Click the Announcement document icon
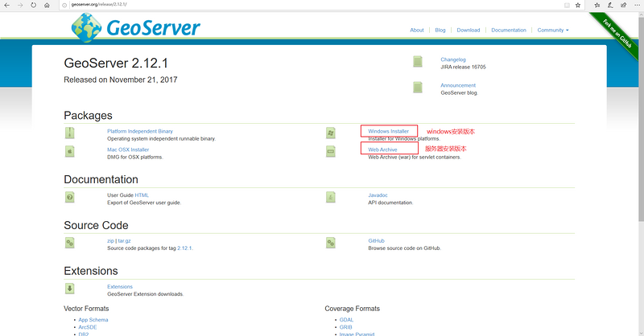Image resolution: width=644 pixels, height=336 pixels. click(418, 87)
